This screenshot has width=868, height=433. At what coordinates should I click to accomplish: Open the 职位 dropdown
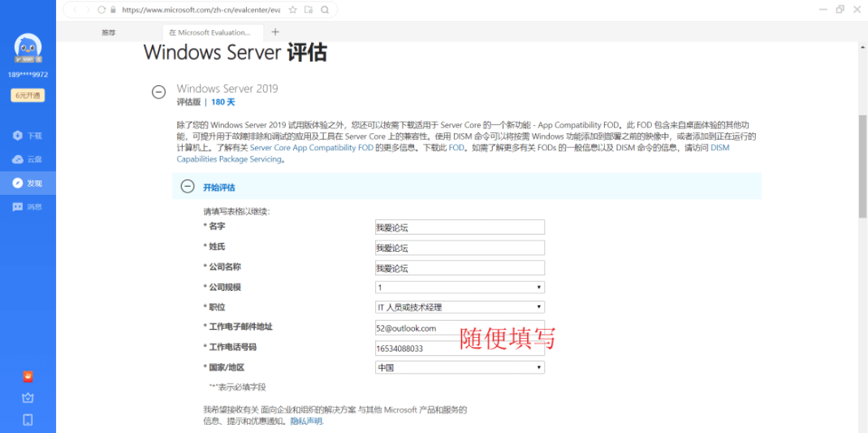point(460,307)
